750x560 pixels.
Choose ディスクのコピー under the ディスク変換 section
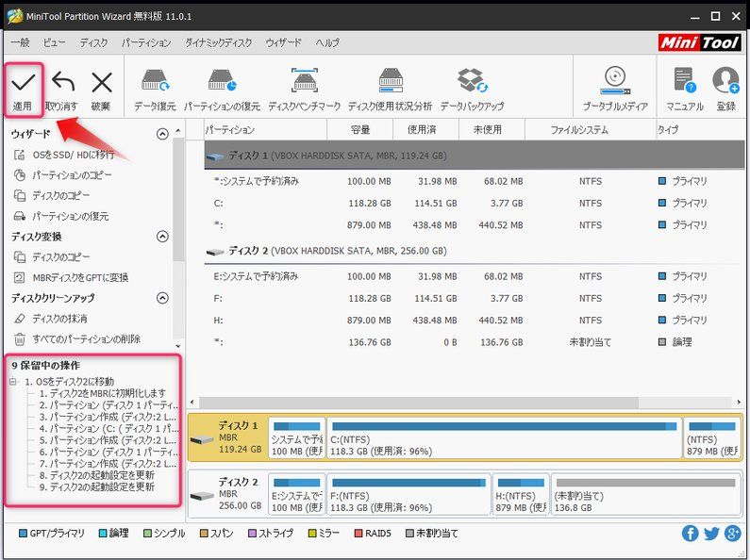coord(52,257)
